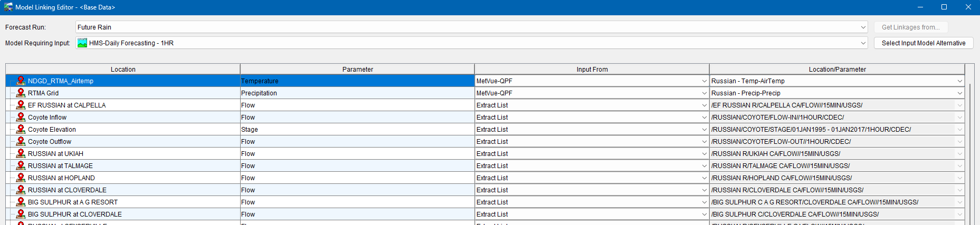Open Input From dropdown for RUSSIAN at UKIAH
Screen dimensions: 980x225
[x=704, y=154]
